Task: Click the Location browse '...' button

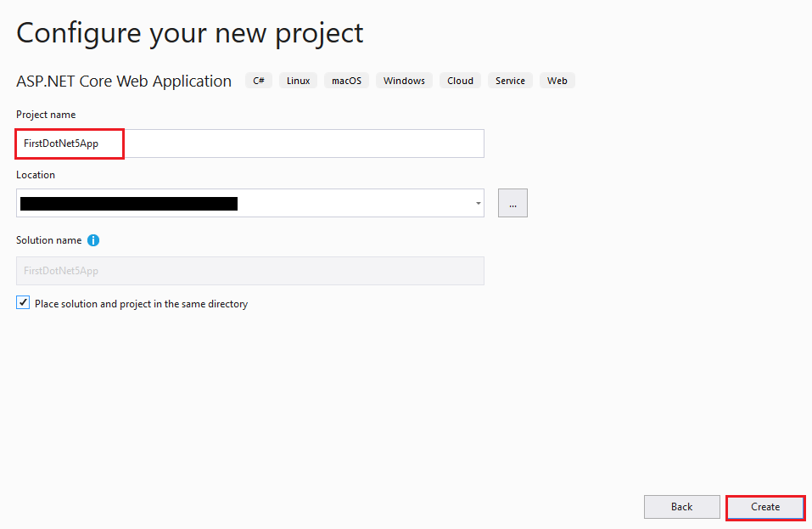Action: click(x=512, y=203)
